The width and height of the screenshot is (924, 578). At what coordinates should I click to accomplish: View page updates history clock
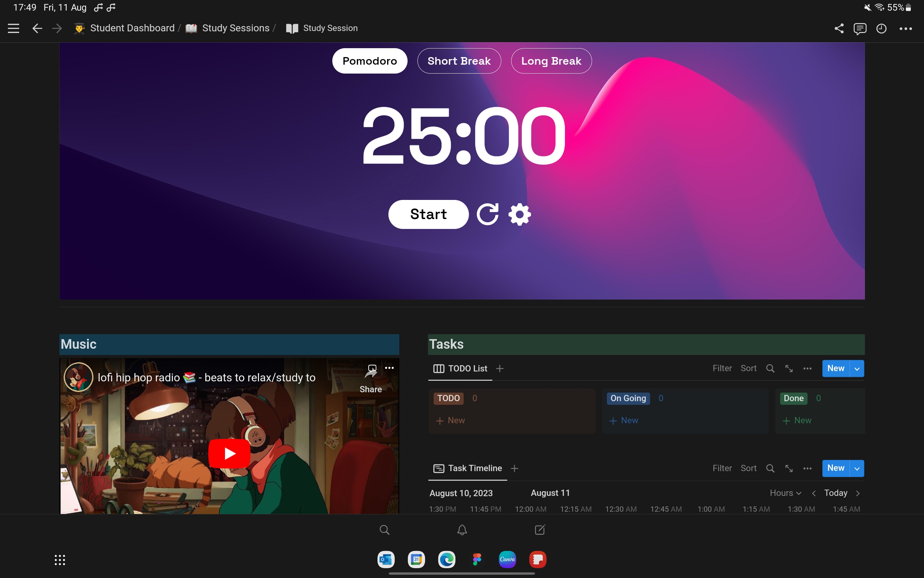coord(881,28)
